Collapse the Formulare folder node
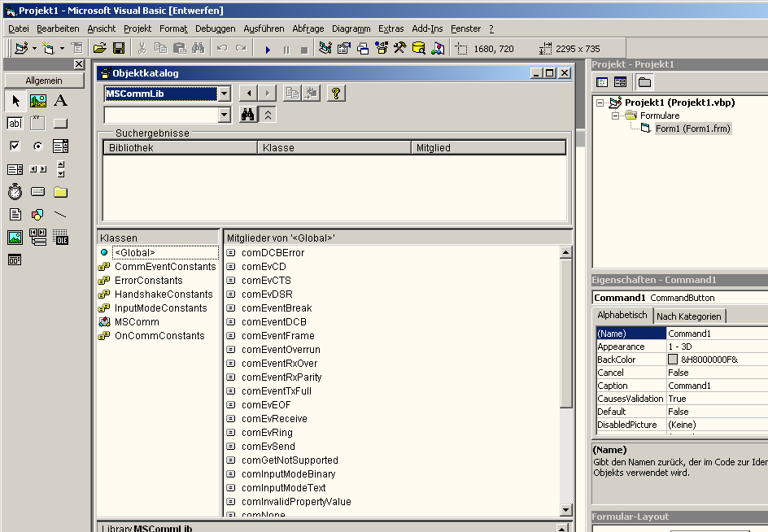The width and height of the screenshot is (768, 532). [615, 116]
